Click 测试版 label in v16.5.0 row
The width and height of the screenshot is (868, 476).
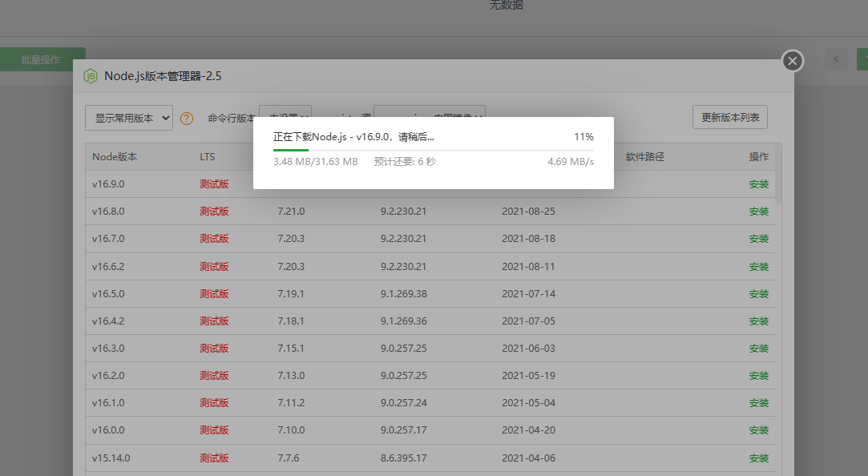214,294
